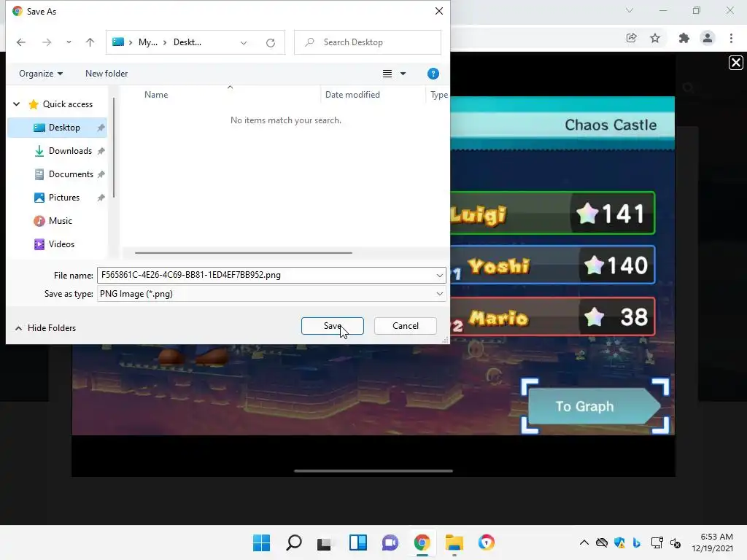
Task: Click the Luigi 141 score row
Action: pos(553,213)
